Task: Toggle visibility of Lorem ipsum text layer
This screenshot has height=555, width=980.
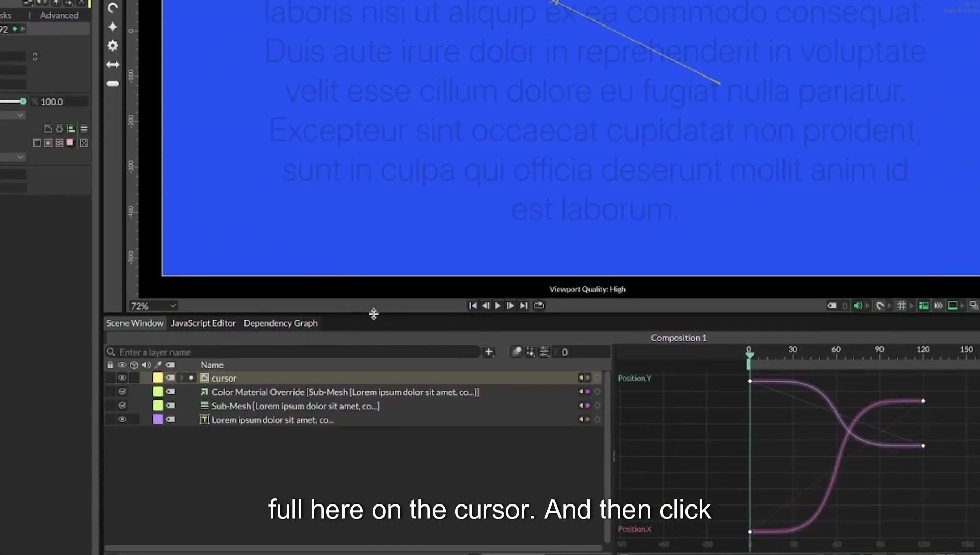Action: pyautogui.click(x=122, y=420)
